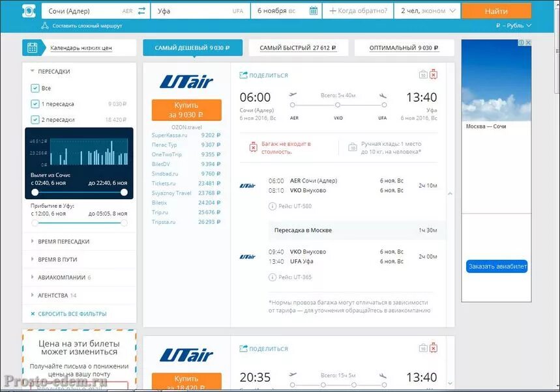
Task: Expand second flight details with chevron
Action: tap(450, 384)
